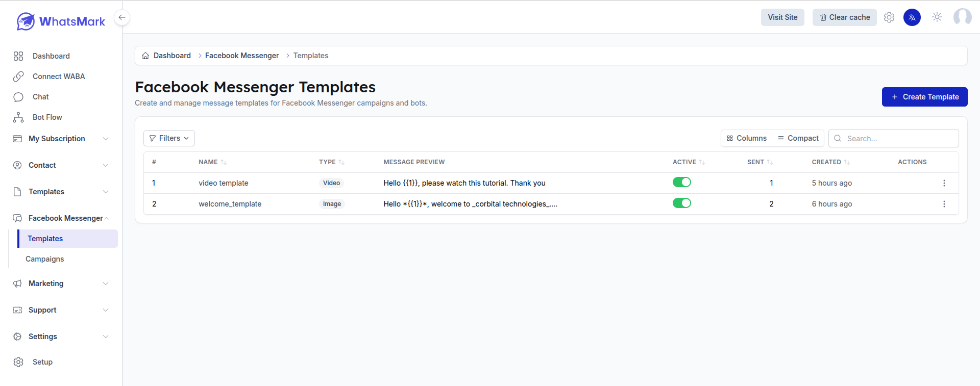Sort by the Created column arrows

(x=847, y=162)
